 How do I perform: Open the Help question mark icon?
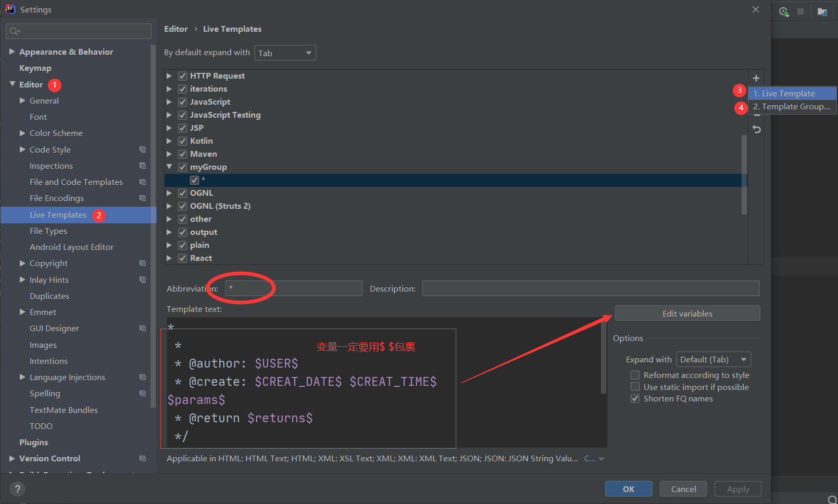tap(17, 489)
